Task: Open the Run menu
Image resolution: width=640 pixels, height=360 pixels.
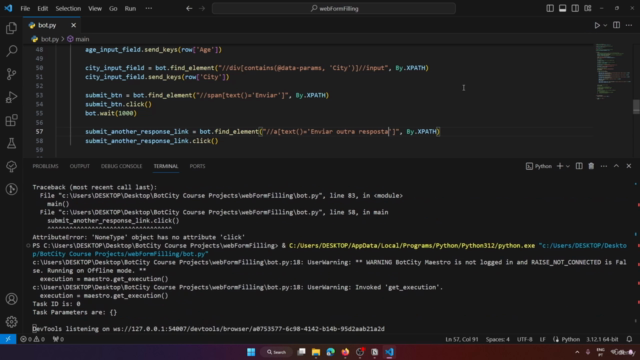Action: 130,8
